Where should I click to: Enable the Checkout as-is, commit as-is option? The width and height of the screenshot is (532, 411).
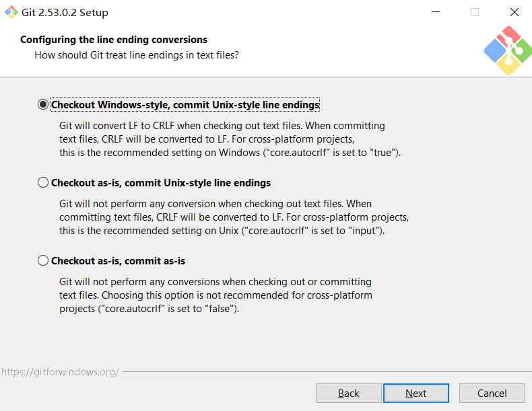44,260
